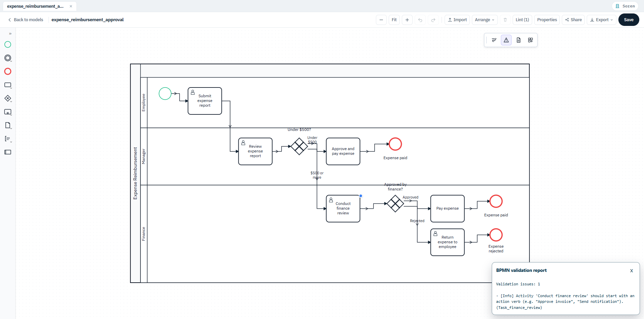
Task: Open the Lint (1) panel
Action: coord(522,20)
